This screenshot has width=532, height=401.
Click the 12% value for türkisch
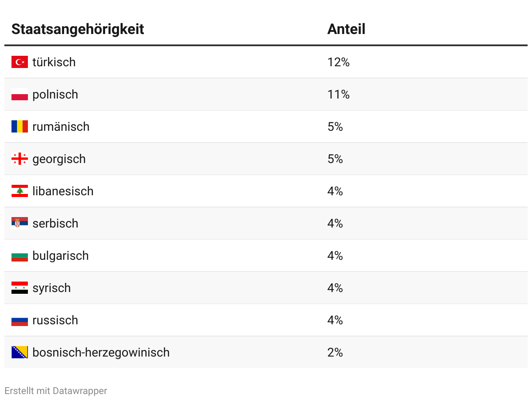click(x=338, y=62)
